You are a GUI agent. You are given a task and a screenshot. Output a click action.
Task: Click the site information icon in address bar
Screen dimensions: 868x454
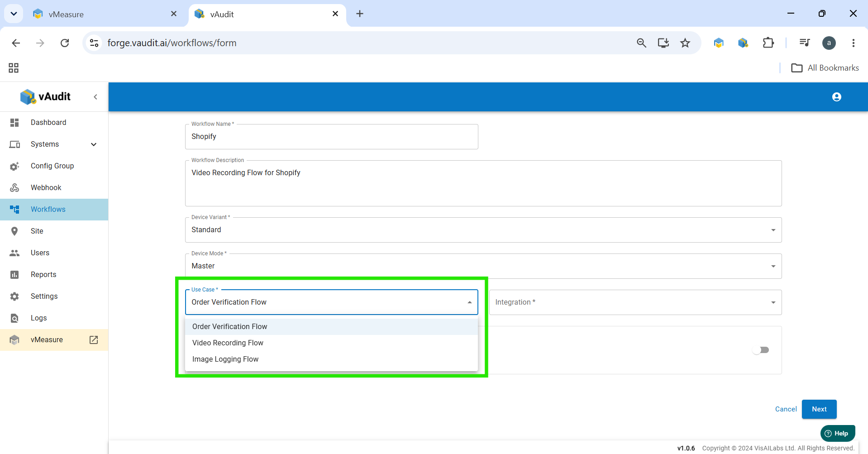(94, 43)
